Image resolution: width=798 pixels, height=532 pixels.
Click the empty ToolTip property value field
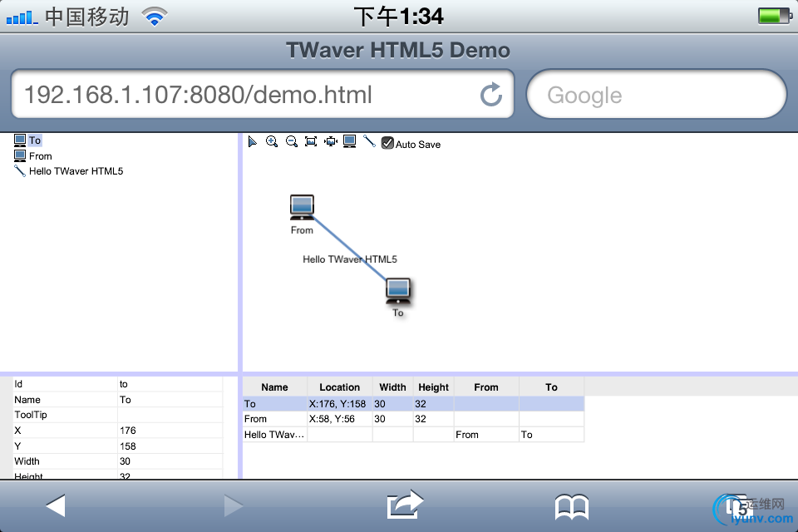(x=170, y=415)
